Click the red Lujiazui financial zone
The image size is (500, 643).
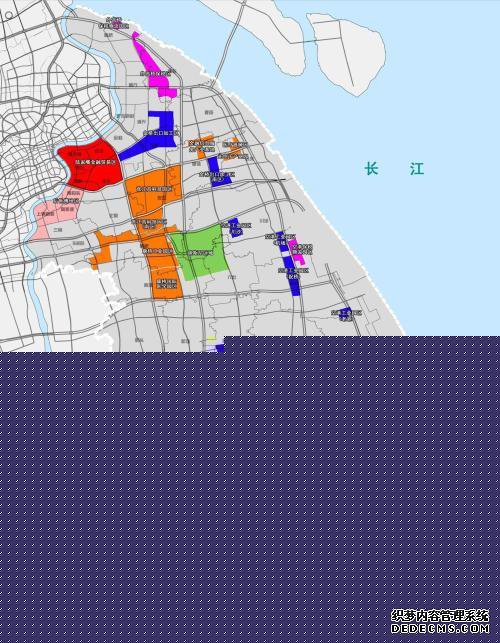[x=91, y=165]
